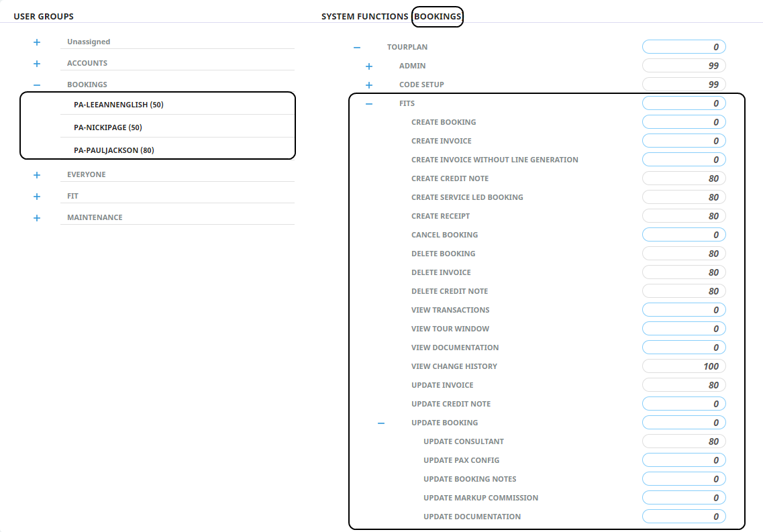This screenshot has width=763, height=532.
Task: Expand the EVERYONE user group
Action: [37, 175]
